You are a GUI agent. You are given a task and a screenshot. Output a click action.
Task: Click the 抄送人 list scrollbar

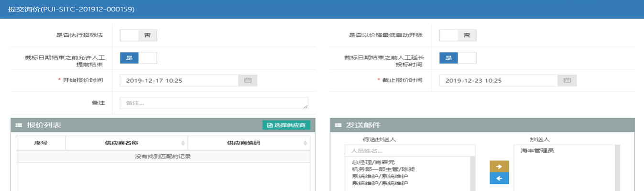point(617,168)
